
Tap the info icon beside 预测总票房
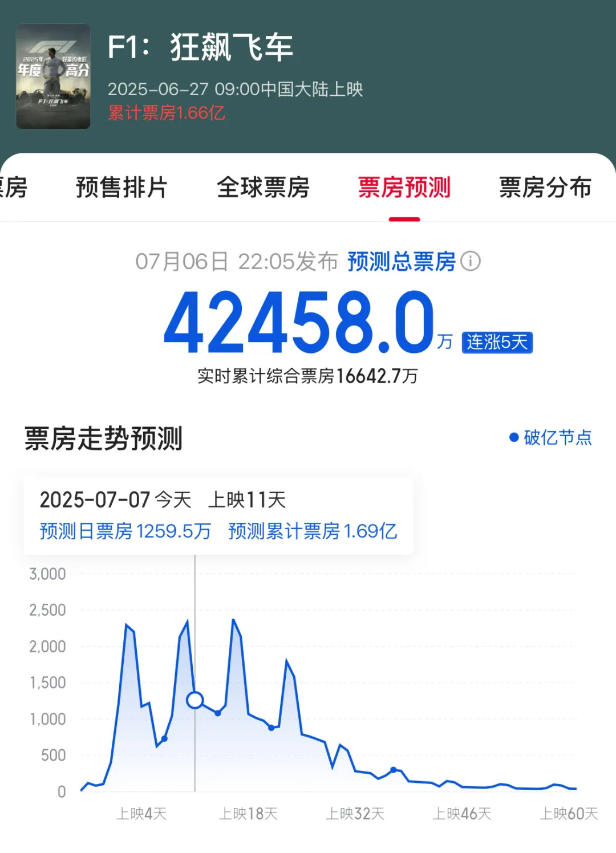[x=471, y=262]
